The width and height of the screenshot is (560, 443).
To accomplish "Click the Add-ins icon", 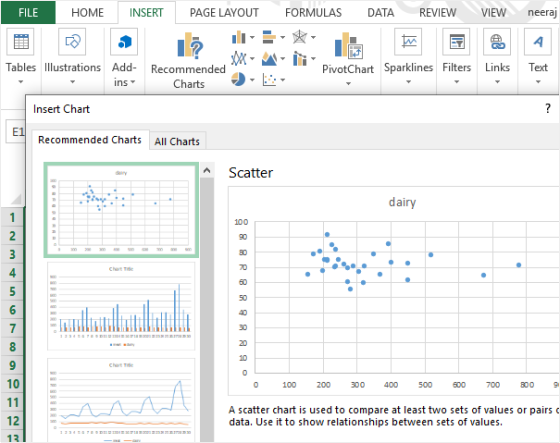I will coord(124,42).
